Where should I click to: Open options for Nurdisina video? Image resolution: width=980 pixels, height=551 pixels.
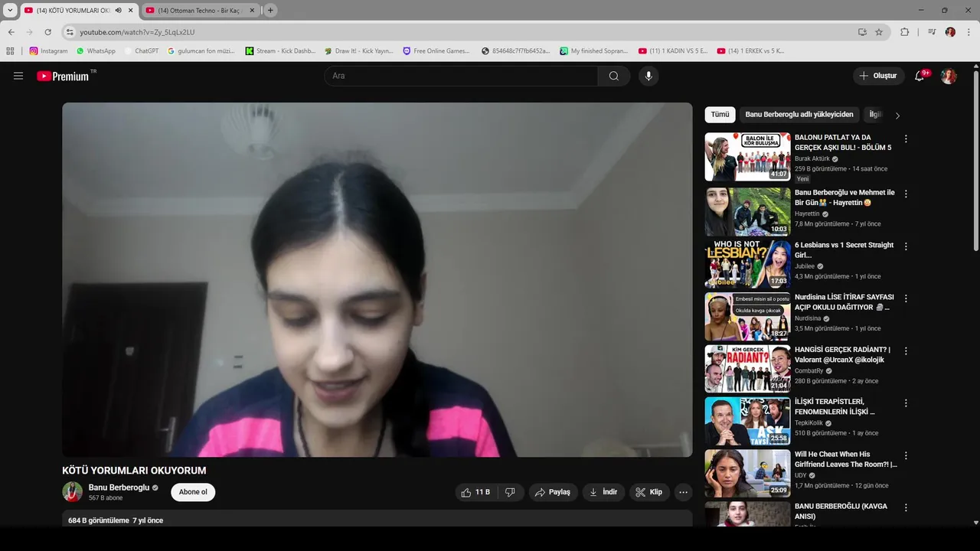[x=906, y=298]
